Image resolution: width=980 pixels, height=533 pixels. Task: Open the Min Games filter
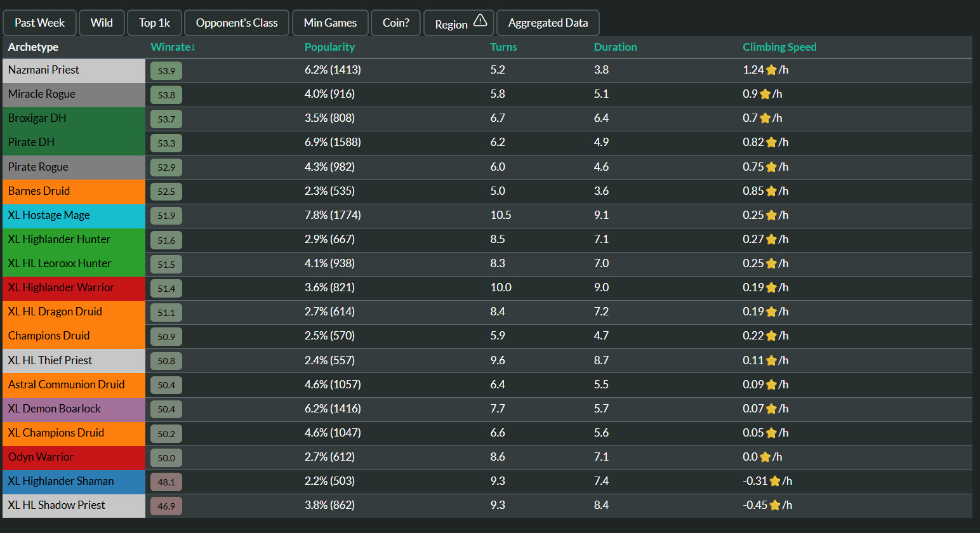pyautogui.click(x=330, y=23)
